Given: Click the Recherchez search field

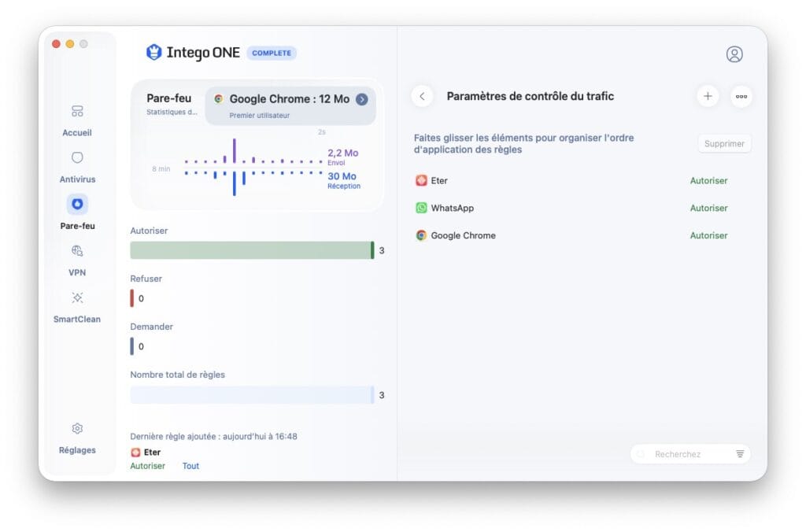Looking at the screenshot, I should [690, 454].
